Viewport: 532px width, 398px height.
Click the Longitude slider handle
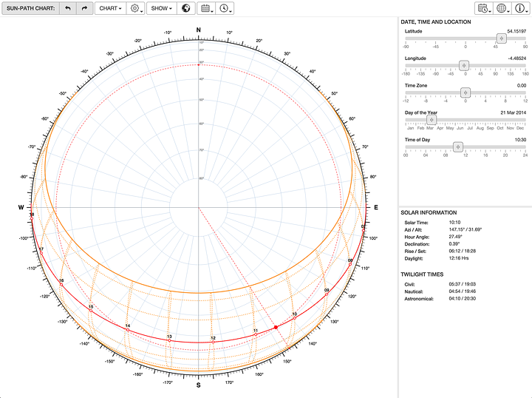tap(464, 65)
